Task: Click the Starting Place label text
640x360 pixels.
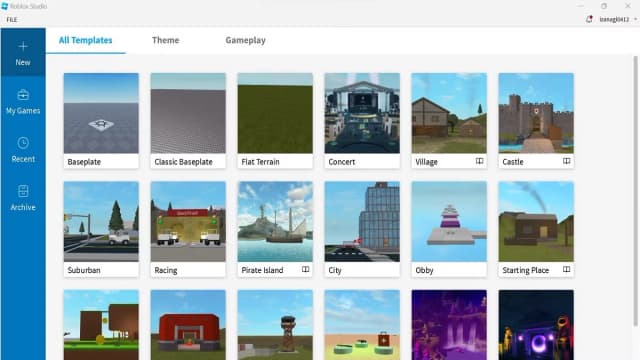Action: (526, 270)
